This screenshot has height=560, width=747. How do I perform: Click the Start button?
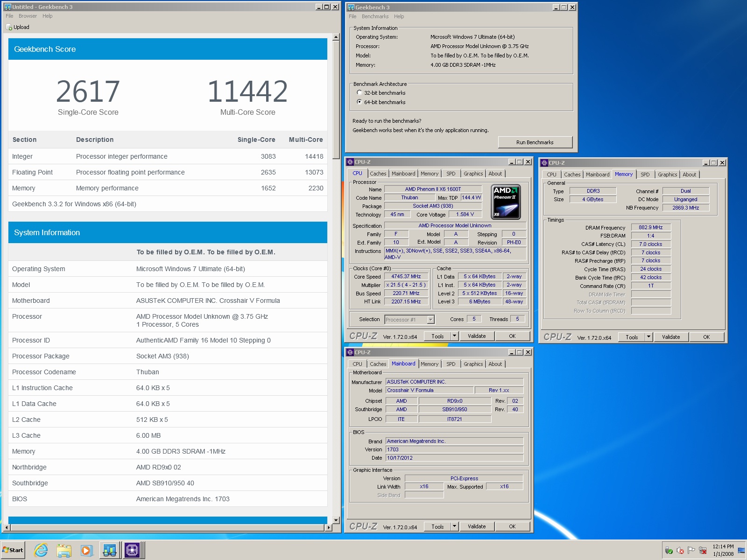point(13,550)
